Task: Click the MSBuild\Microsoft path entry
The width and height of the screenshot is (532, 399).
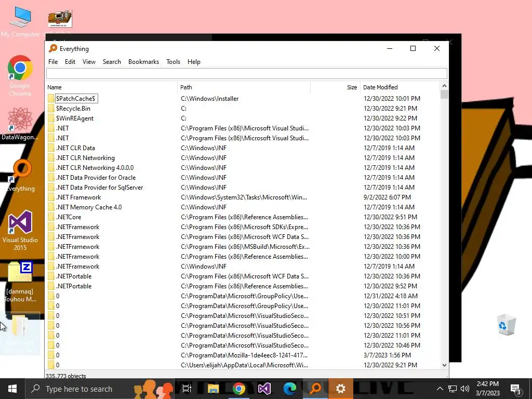Action: tap(245, 247)
